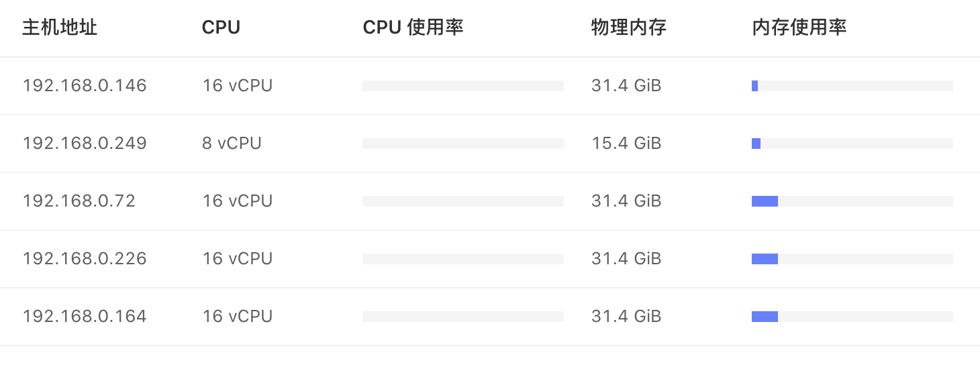Viewport: 980px width, 381px height.
Task: Click CPU usage bar for 192.168.0.226
Action: click(x=462, y=259)
